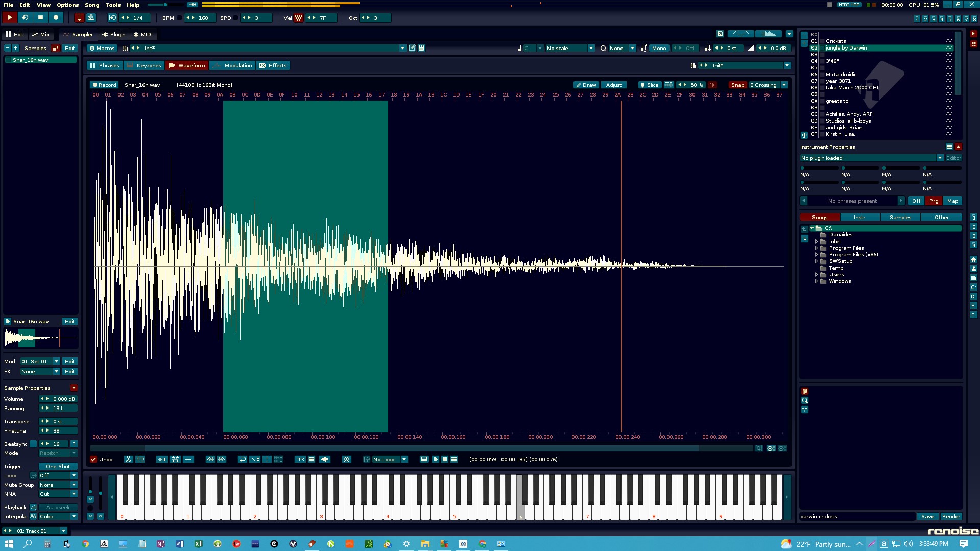Detach instrument editor window icon
The height and width of the screenshot is (551, 980).
(720, 34)
